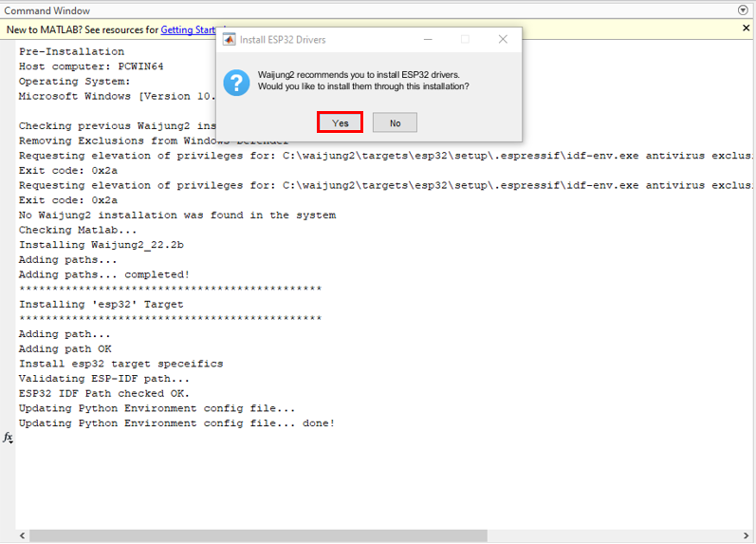Close the Install ESP32 Drivers dialog
Screen dimensions: 756x544
(x=503, y=40)
